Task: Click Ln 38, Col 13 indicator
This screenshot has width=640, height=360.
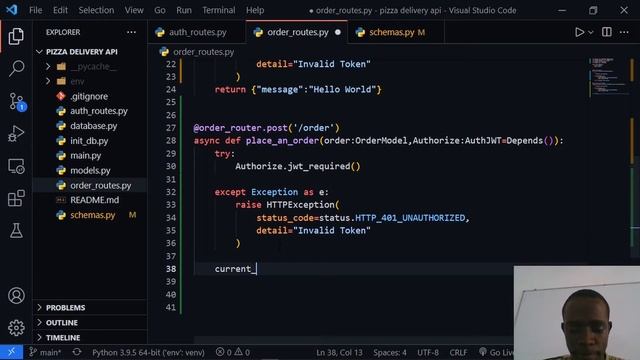Action: click(339, 352)
